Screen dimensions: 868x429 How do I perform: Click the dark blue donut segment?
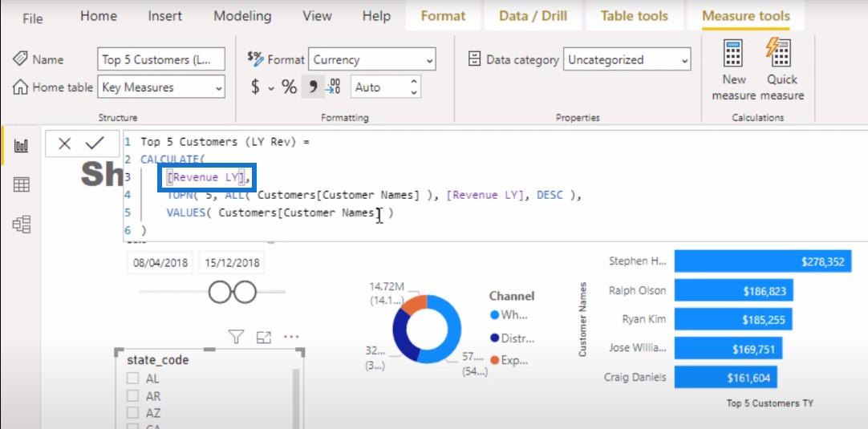[x=403, y=334]
